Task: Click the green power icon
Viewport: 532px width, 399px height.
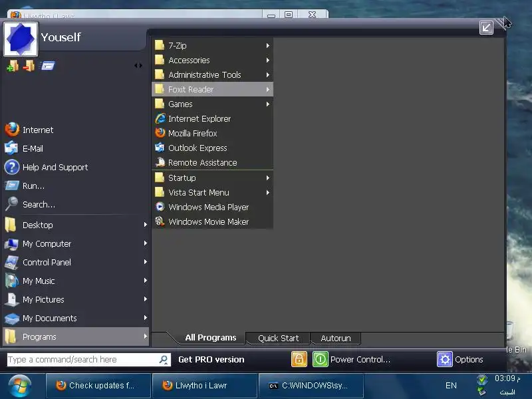Action: tap(320, 359)
